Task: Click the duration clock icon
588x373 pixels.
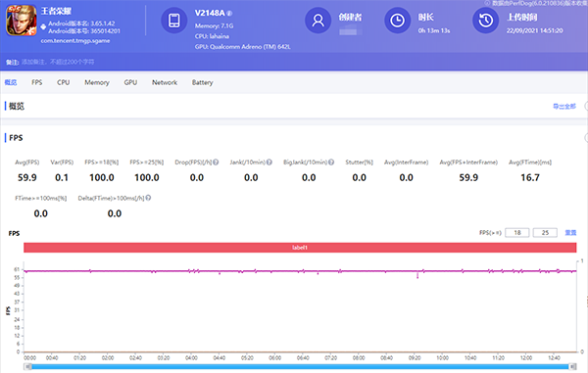Action: tap(398, 21)
